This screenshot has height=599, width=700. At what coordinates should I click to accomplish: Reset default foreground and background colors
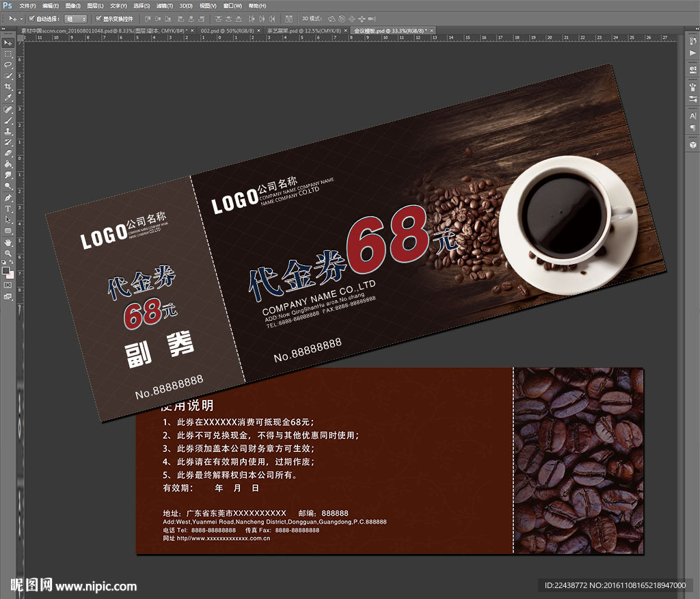pyautogui.click(x=4, y=262)
